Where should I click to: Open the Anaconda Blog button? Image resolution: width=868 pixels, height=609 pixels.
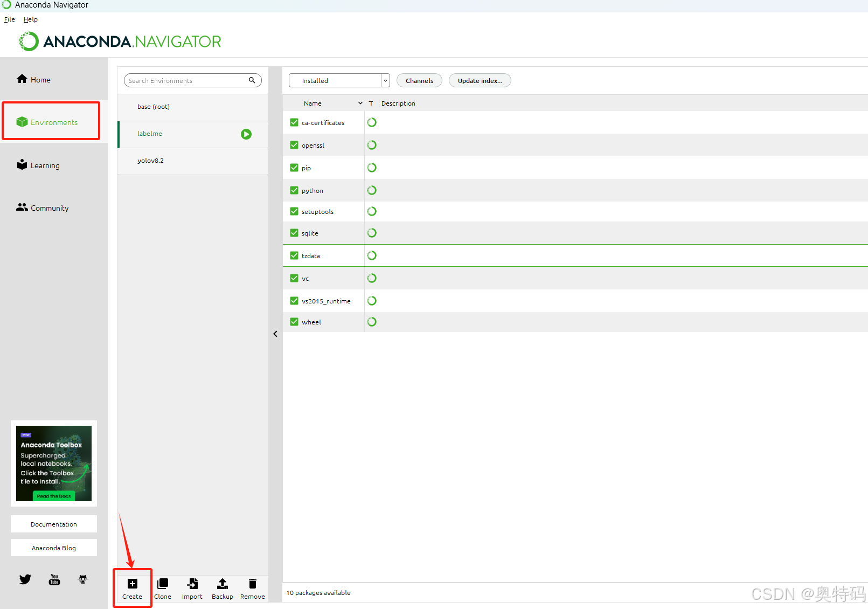(54, 548)
